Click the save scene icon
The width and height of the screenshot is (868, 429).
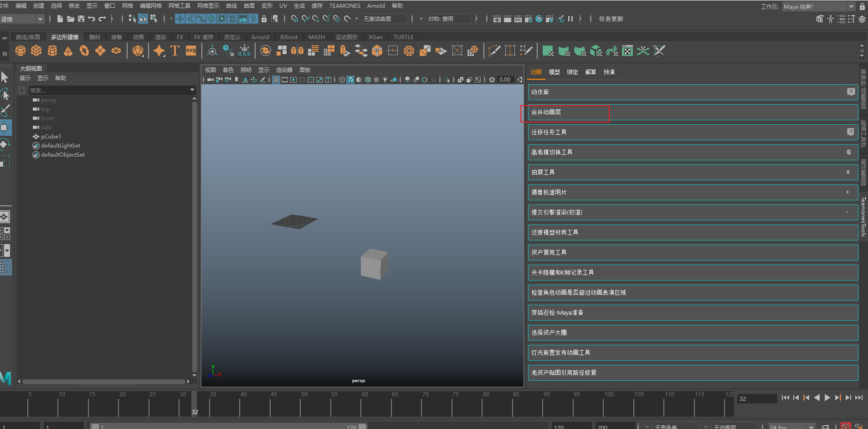coord(81,19)
